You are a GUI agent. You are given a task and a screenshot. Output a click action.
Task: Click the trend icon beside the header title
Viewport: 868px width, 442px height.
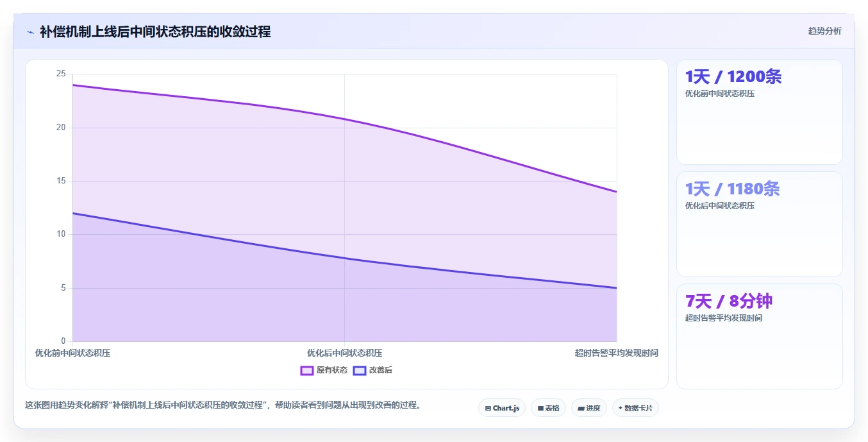click(30, 31)
